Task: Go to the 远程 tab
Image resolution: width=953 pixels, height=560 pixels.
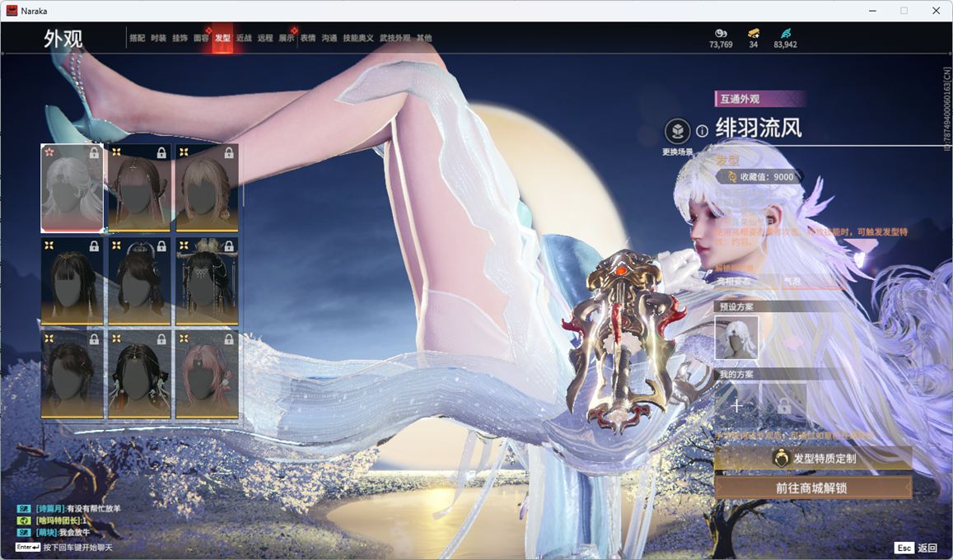Action: pyautogui.click(x=265, y=38)
